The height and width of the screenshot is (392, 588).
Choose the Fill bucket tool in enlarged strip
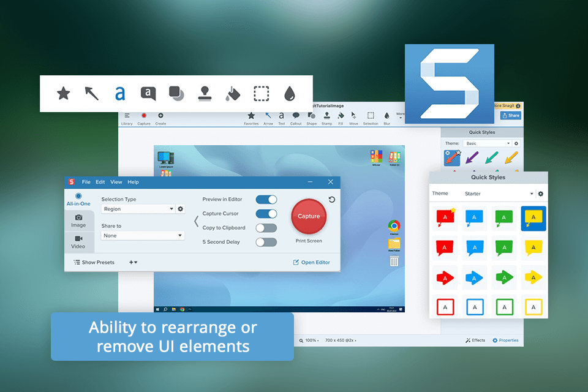tap(233, 93)
